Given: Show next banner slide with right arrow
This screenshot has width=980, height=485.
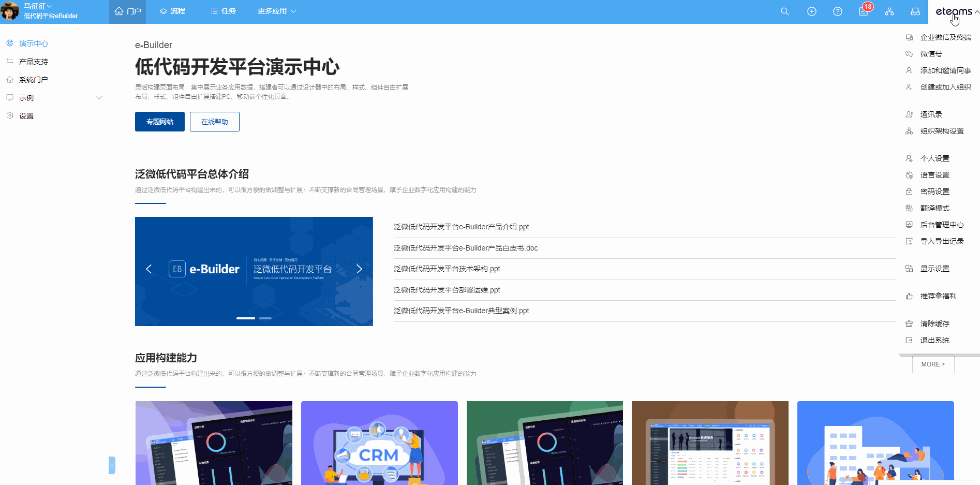Looking at the screenshot, I should [x=359, y=269].
